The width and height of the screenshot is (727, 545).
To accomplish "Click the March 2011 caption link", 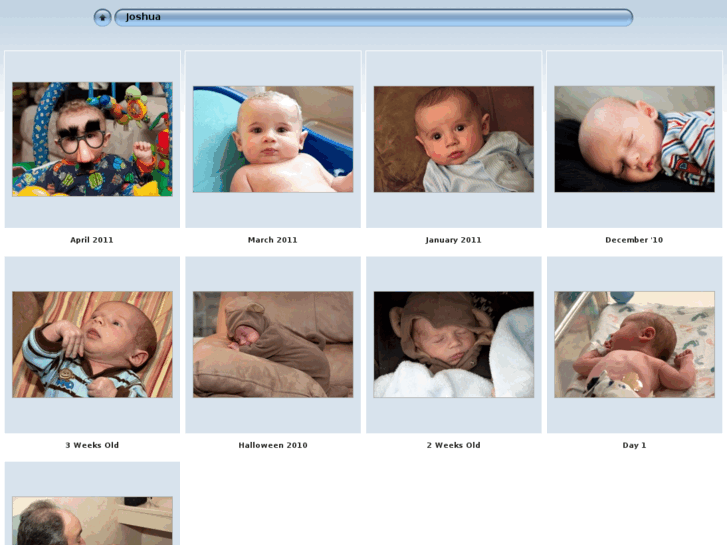I will [273, 240].
